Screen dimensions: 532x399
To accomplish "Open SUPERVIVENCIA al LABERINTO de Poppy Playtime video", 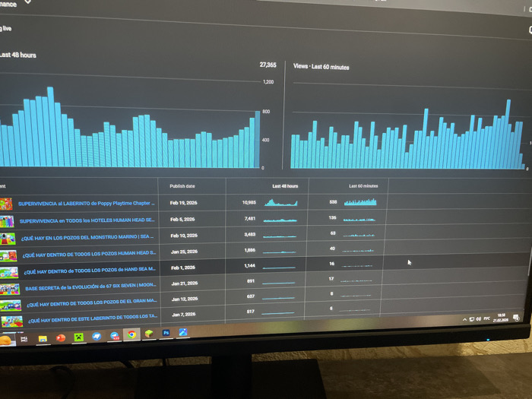I will pyautogui.click(x=86, y=203).
